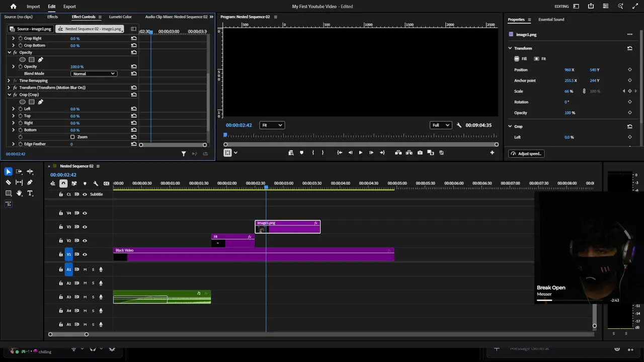Reset the Transform section in Properties
The height and width of the screenshot is (362, 644).
(x=629, y=48)
